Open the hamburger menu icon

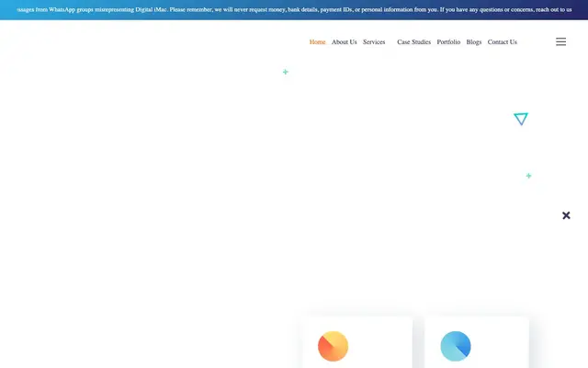coord(560,41)
